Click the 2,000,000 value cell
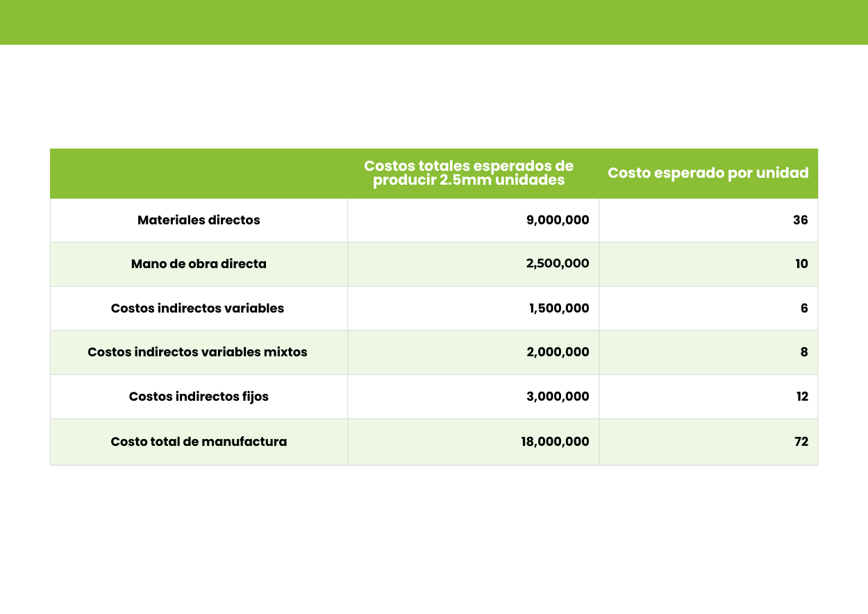This screenshot has height=614, width=868. pyautogui.click(x=558, y=352)
